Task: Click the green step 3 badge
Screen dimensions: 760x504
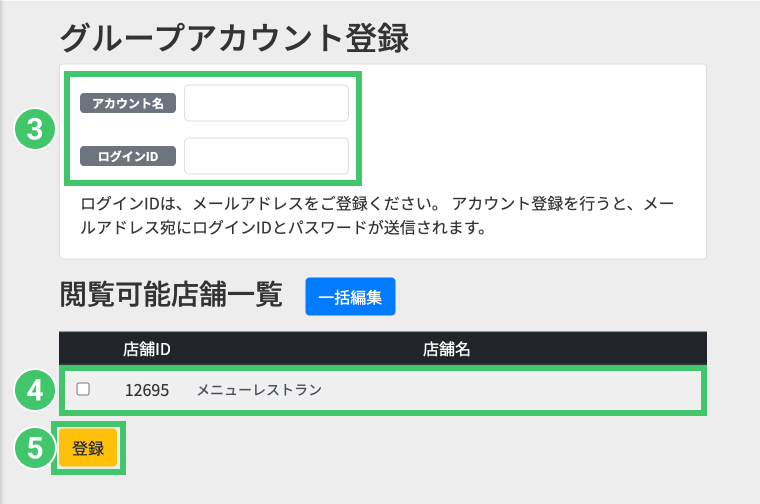Action: tap(34, 129)
